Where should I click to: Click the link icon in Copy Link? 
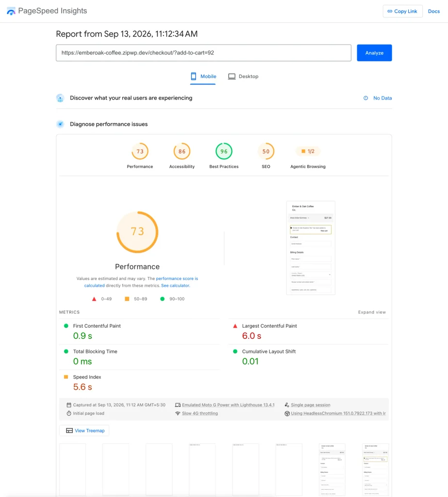coord(390,11)
